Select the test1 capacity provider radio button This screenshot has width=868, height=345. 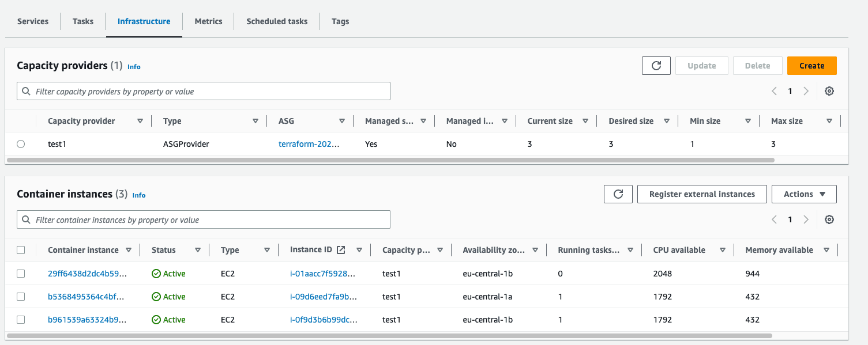tap(21, 143)
